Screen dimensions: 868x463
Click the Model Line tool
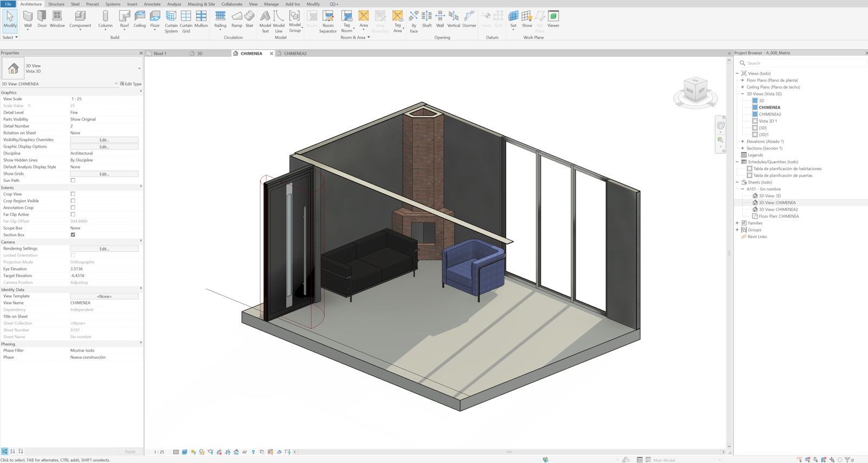coord(279,22)
